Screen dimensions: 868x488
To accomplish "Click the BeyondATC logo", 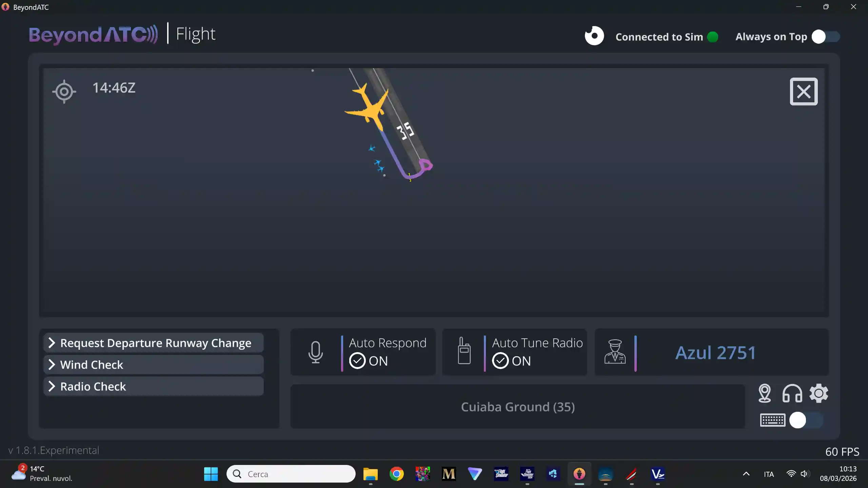I will [x=93, y=35].
